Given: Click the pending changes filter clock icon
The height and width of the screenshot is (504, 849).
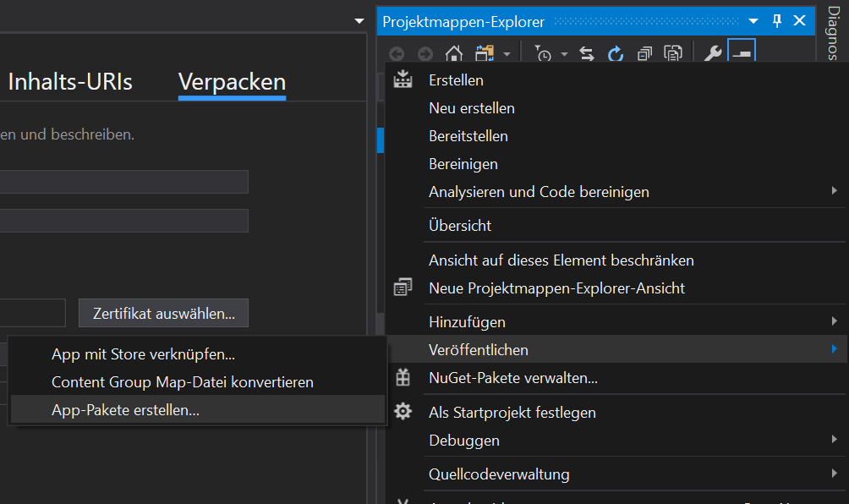Looking at the screenshot, I should 543,53.
